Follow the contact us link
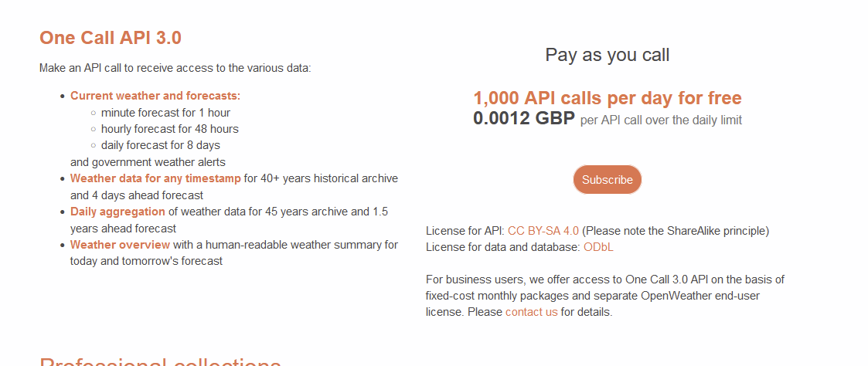The width and height of the screenshot is (868, 366). pyautogui.click(x=531, y=312)
